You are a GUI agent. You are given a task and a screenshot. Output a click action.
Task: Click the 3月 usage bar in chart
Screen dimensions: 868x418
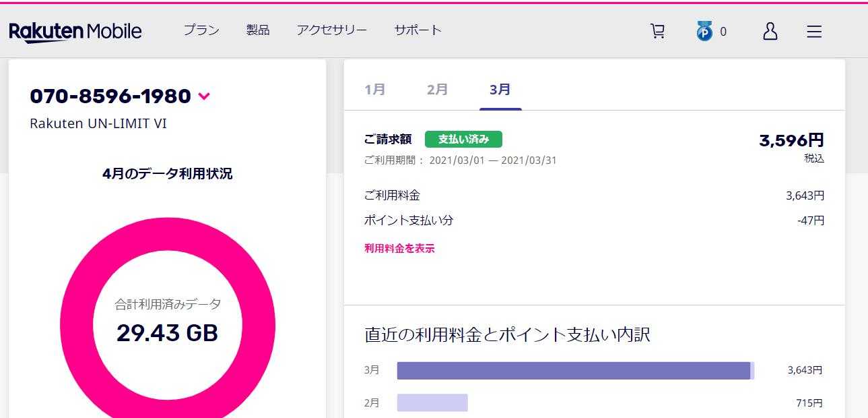(574, 371)
